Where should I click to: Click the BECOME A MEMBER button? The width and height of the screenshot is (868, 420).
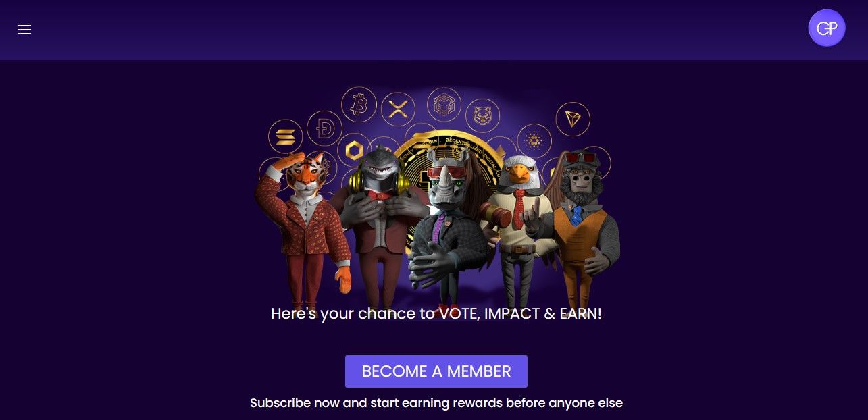point(436,371)
